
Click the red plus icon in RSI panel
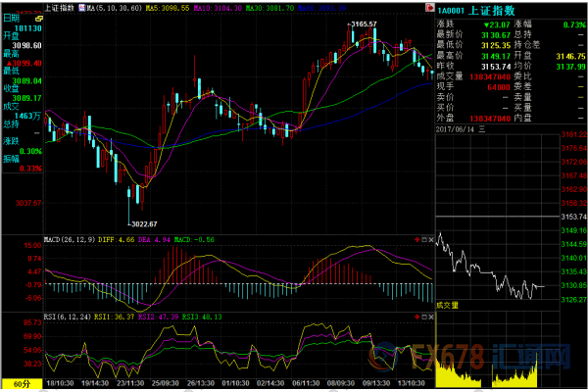pyautogui.click(x=417, y=318)
